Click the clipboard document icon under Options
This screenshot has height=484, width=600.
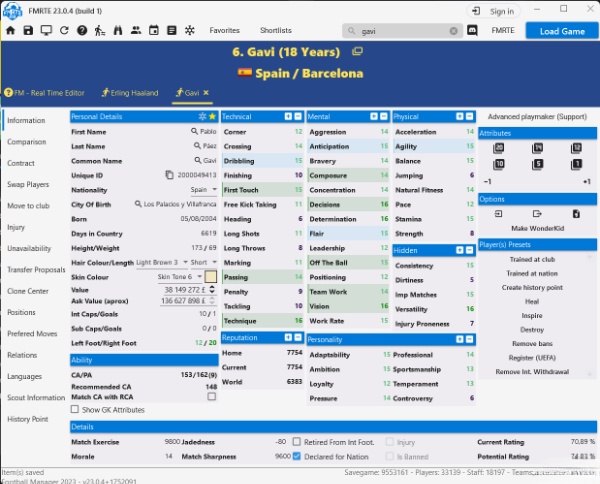tap(576, 213)
